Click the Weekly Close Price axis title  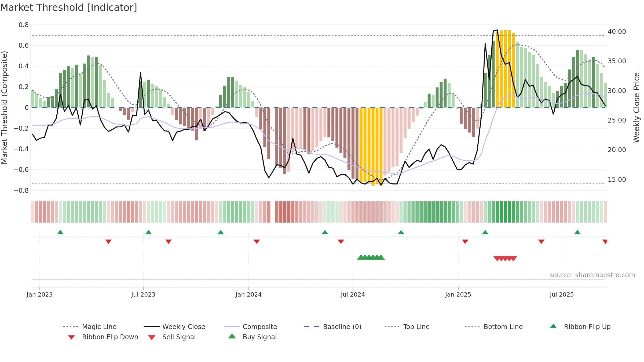tap(636, 108)
